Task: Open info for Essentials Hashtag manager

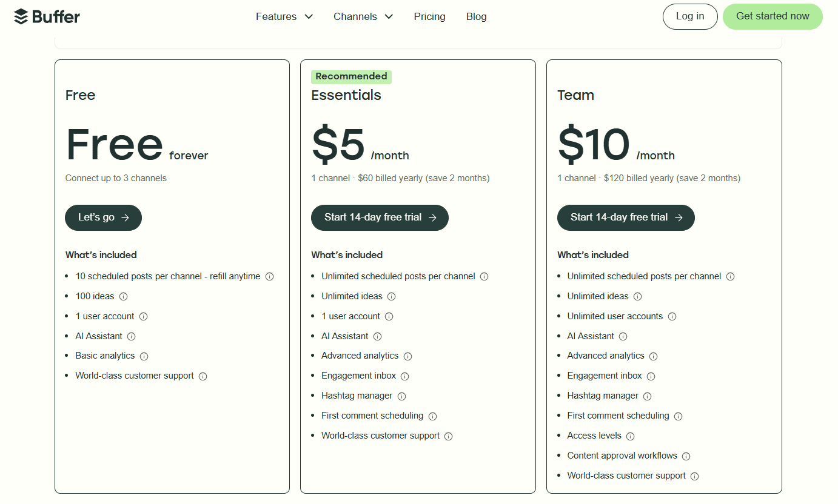Action: point(401,396)
